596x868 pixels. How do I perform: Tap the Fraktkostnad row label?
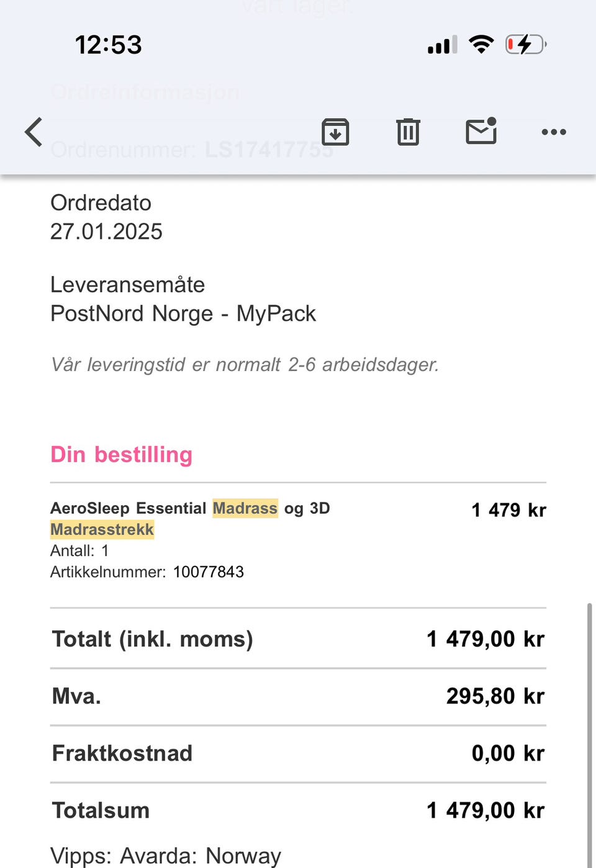point(122,753)
